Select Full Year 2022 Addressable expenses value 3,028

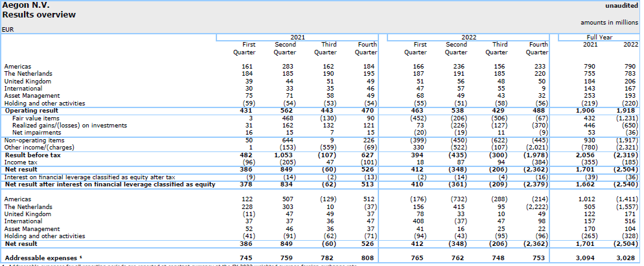630,259
